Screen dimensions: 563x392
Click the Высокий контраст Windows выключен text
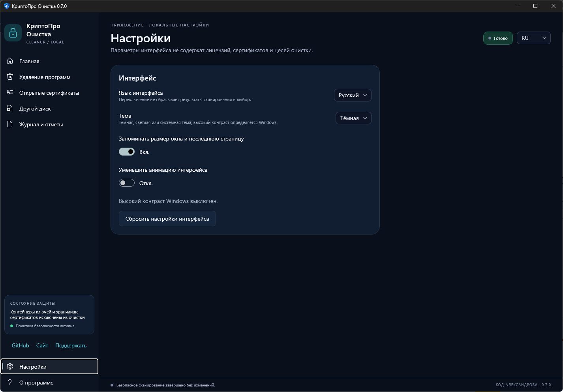pos(168,201)
